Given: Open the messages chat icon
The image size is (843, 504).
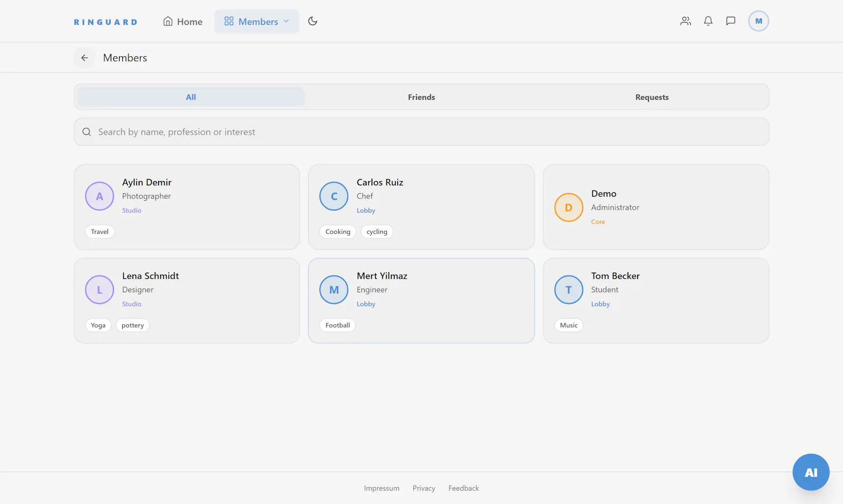Looking at the screenshot, I should (x=731, y=21).
